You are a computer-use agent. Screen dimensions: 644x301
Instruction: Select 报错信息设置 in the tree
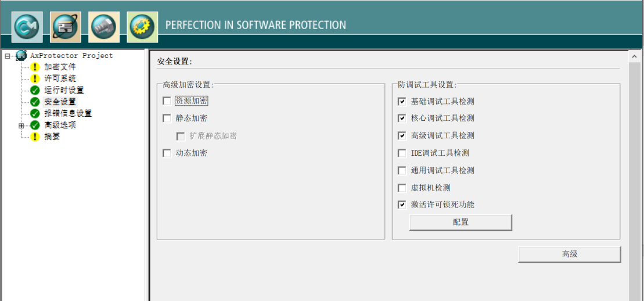click(x=67, y=113)
